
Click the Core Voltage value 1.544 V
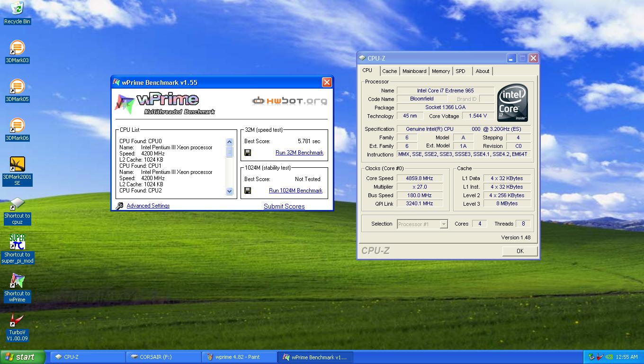(478, 116)
